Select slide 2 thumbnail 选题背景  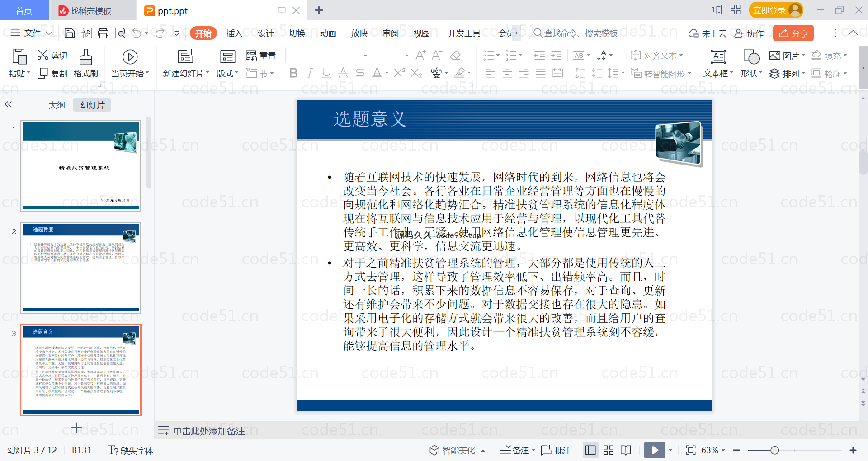(80, 267)
